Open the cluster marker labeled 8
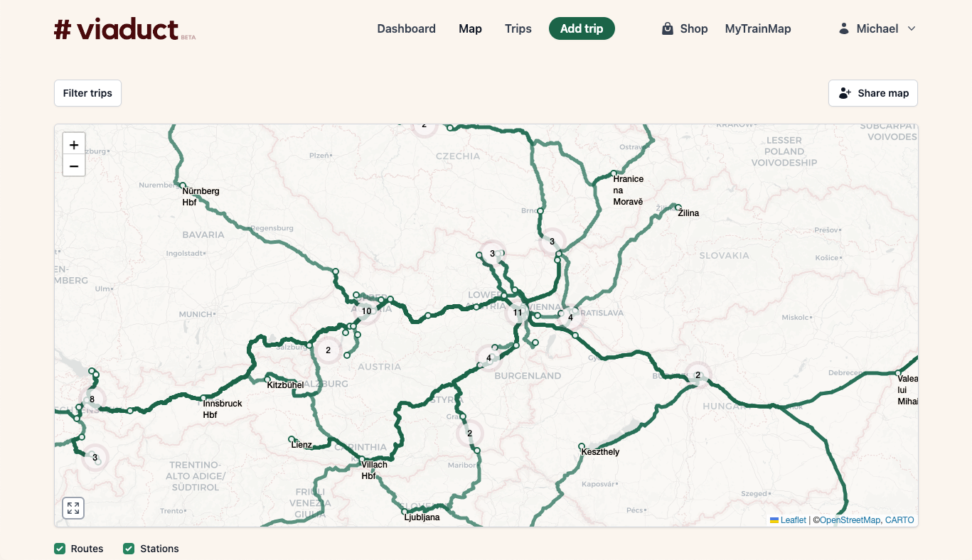The image size is (972, 560). pyautogui.click(x=92, y=399)
